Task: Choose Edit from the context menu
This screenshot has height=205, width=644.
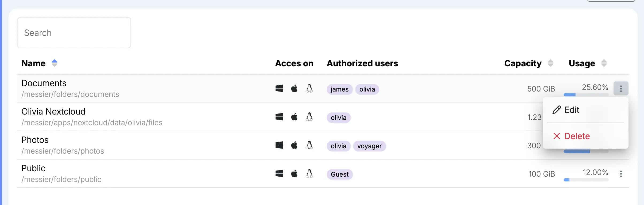Action: pos(586,110)
